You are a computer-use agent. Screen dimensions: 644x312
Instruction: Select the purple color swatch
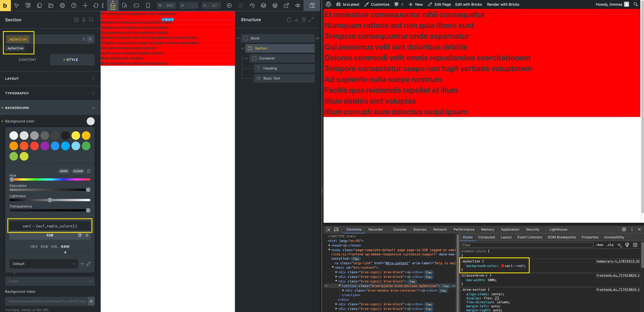45,146
